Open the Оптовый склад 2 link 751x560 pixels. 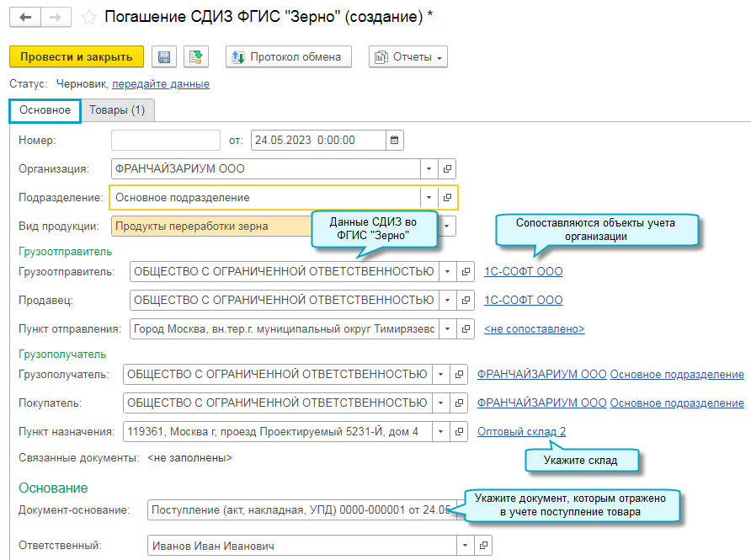tap(521, 432)
